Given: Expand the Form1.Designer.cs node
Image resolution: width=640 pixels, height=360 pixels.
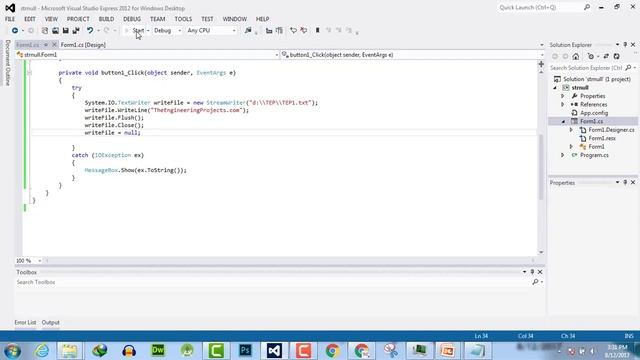Looking at the screenshot, I should click(x=571, y=130).
